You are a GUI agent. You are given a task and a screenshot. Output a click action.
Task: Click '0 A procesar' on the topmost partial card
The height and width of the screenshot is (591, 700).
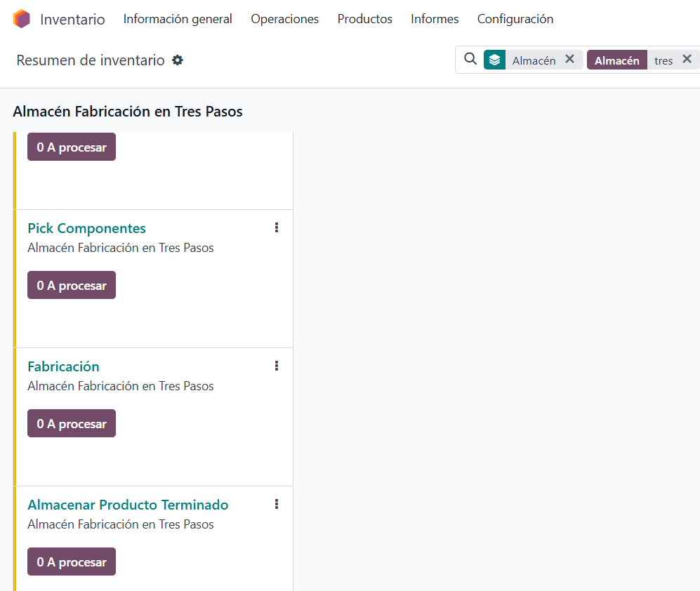click(x=72, y=147)
